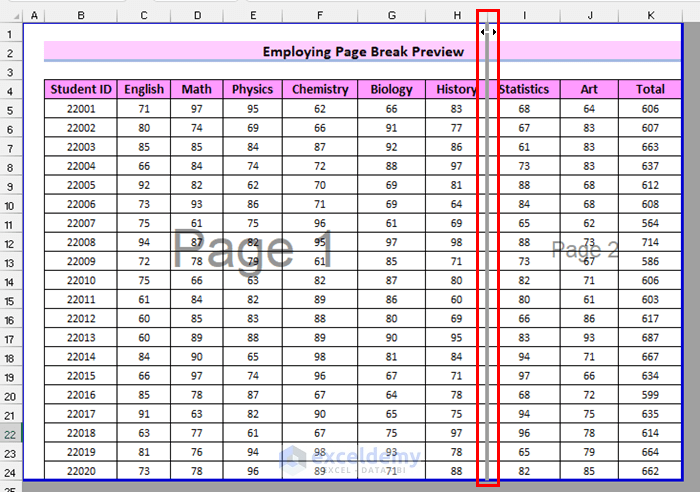Select column K header
Image resolution: width=700 pixels, height=492 pixels.
click(650, 16)
